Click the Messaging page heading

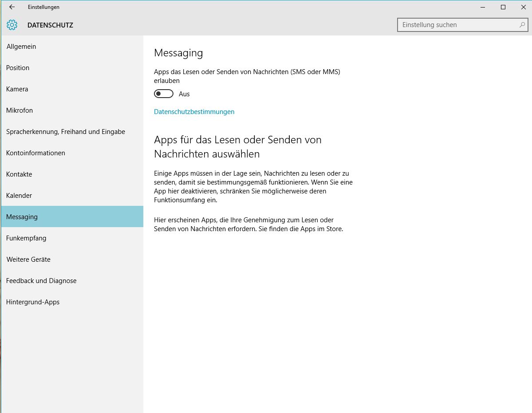pyautogui.click(x=178, y=53)
